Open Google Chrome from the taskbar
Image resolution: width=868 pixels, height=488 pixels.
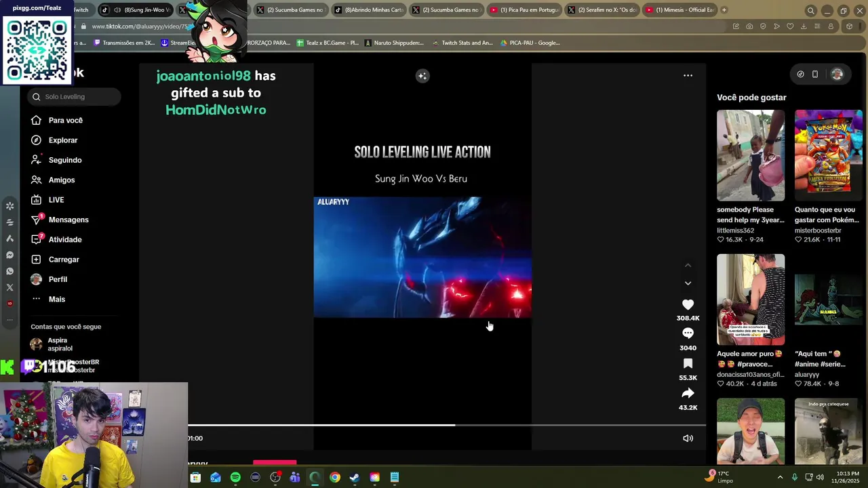coord(335,478)
